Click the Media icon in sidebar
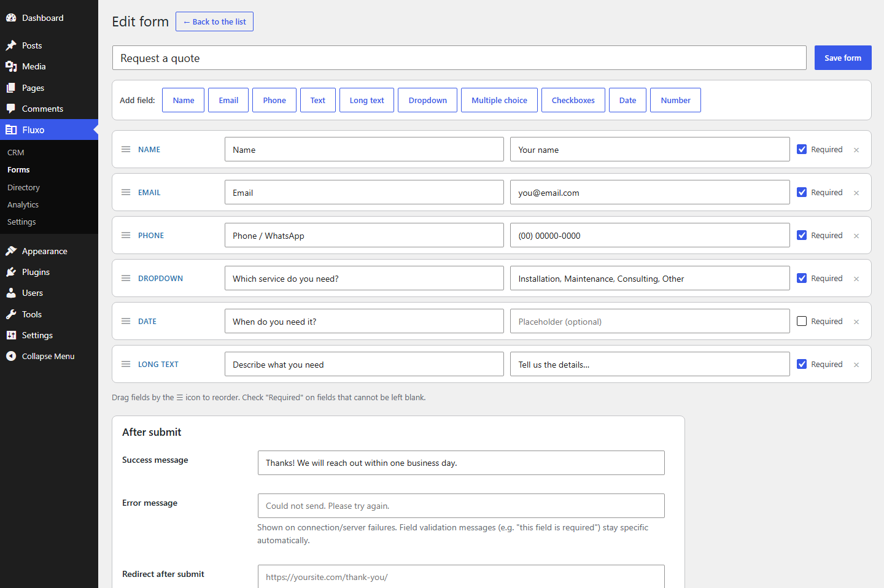The width and height of the screenshot is (884, 588). coord(11,66)
